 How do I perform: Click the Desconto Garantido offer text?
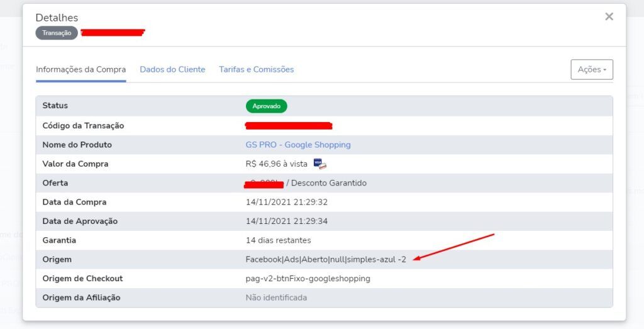(x=328, y=183)
